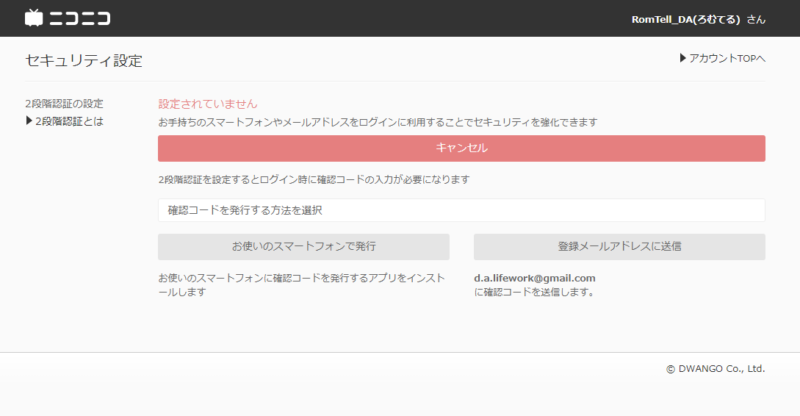Click username RomTell_DA(ろむてる) in header
Viewport: 800px width, 416px height.
coord(691,19)
